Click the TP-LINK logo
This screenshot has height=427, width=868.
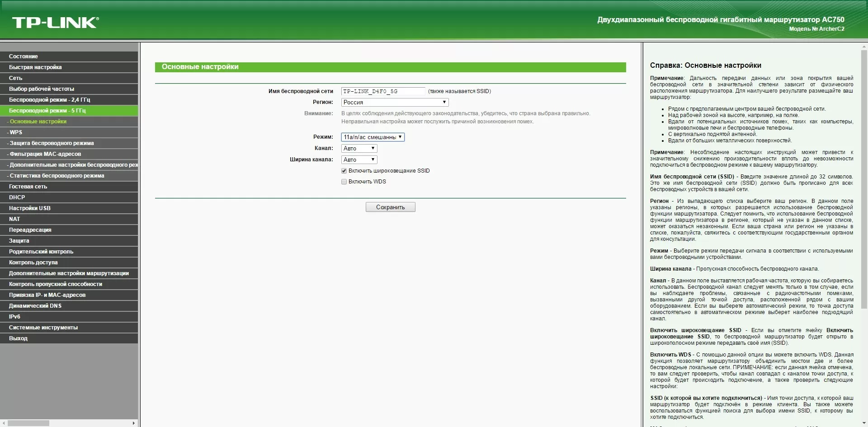55,22
